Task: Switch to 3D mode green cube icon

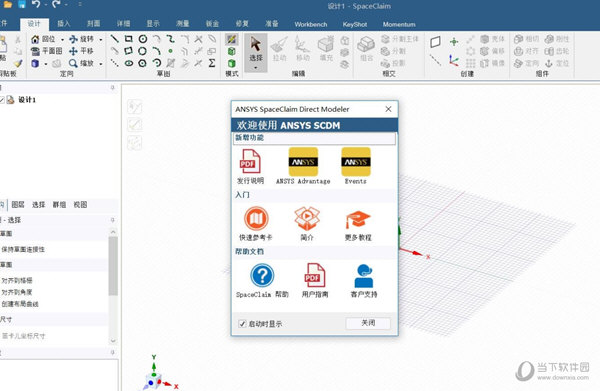Action: coord(232,63)
